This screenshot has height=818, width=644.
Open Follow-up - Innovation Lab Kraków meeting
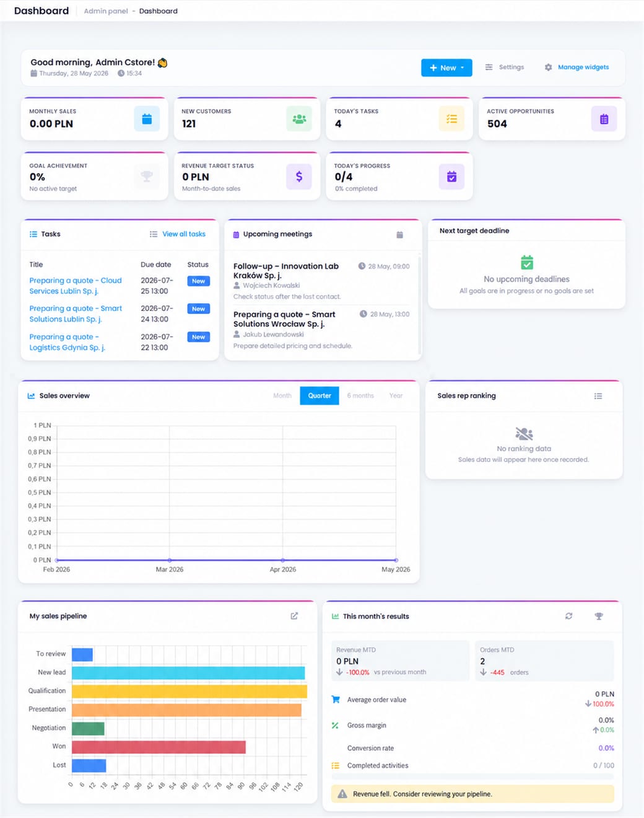tap(286, 271)
